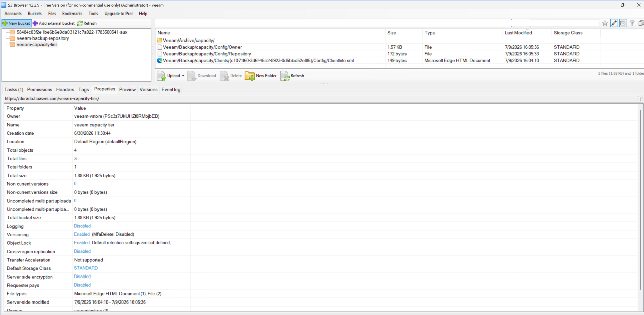Click the properties panel vertical scrollbar
Image resolution: width=644 pixels, height=315 pixels.
click(x=640, y=199)
